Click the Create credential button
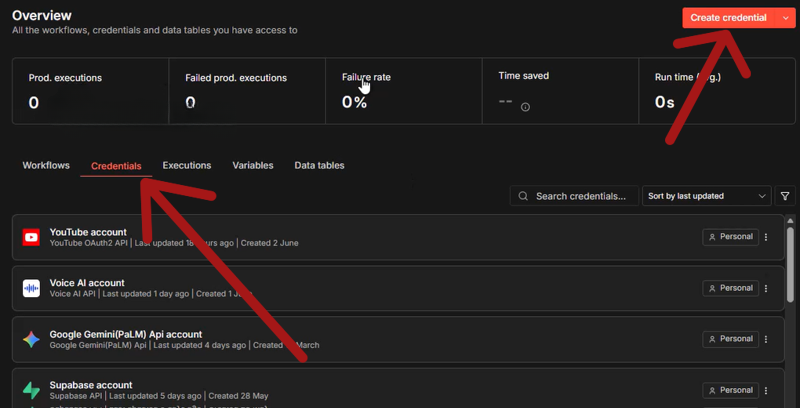 [x=728, y=18]
